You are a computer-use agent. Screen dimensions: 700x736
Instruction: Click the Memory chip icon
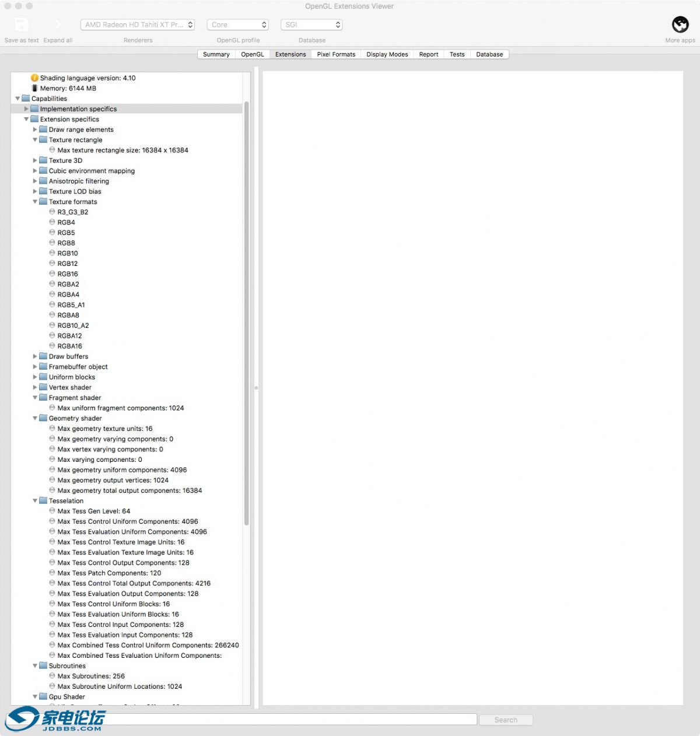pos(34,89)
